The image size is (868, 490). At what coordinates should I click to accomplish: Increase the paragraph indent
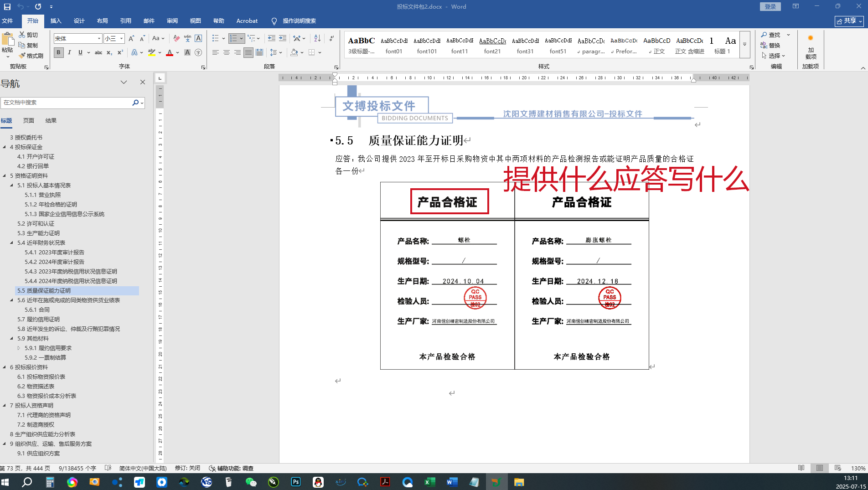(x=283, y=39)
